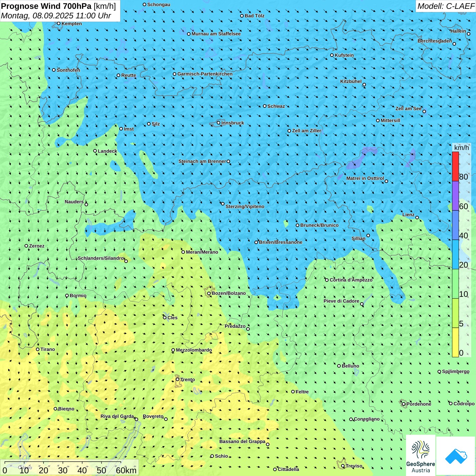Click the 'Spilimbergo' label
Image resolution: width=476 pixels, height=476 pixels.
(x=456, y=371)
